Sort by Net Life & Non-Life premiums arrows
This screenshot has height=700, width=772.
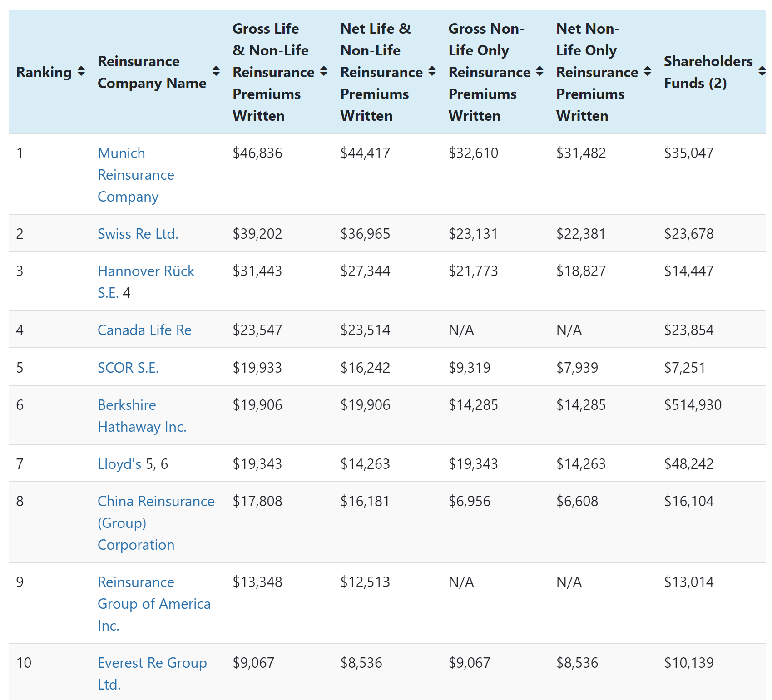tap(432, 71)
